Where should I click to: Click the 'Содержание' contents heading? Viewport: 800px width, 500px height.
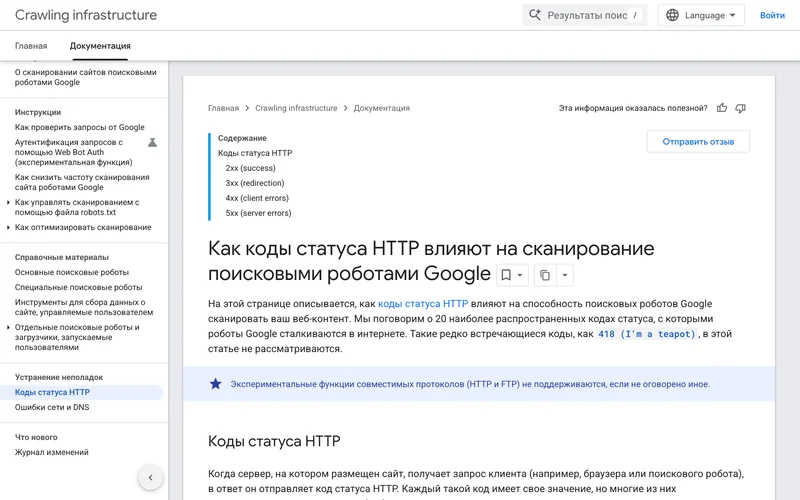pyautogui.click(x=242, y=138)
